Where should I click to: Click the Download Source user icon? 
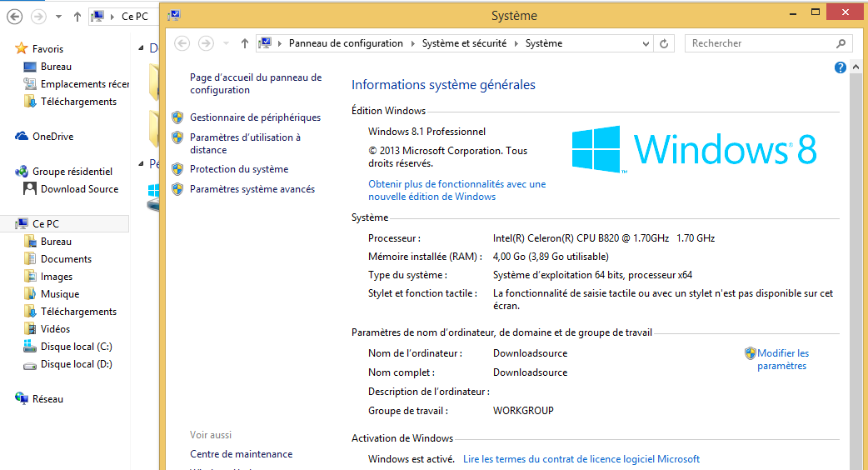[30, 189]
